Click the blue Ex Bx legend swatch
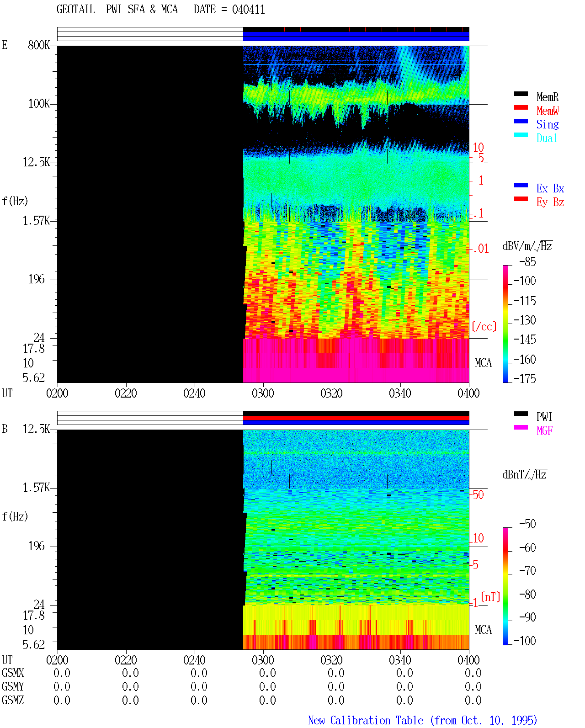Screen dimensions: 585x728 521,185
